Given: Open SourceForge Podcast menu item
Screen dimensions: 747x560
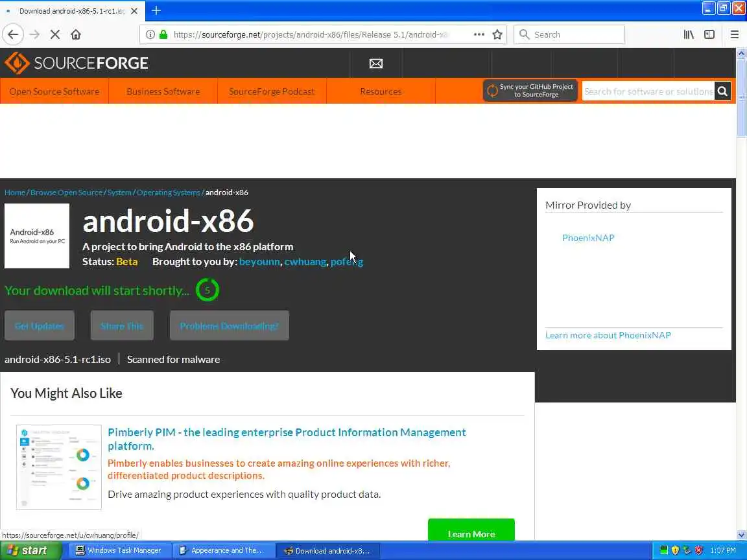Looking at the screenshot, I should [272, 91].
